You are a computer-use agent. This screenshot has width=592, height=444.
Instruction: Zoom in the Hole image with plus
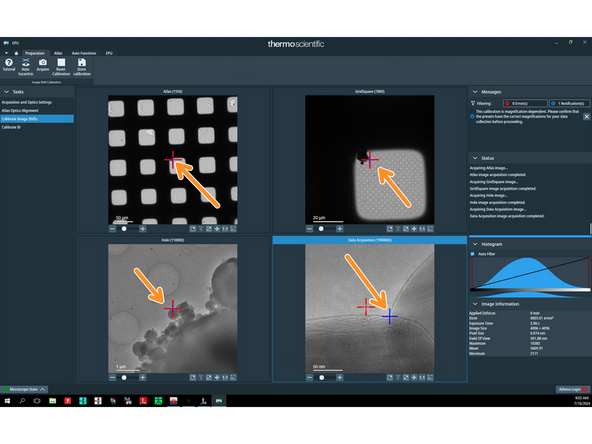pos(143,378)
